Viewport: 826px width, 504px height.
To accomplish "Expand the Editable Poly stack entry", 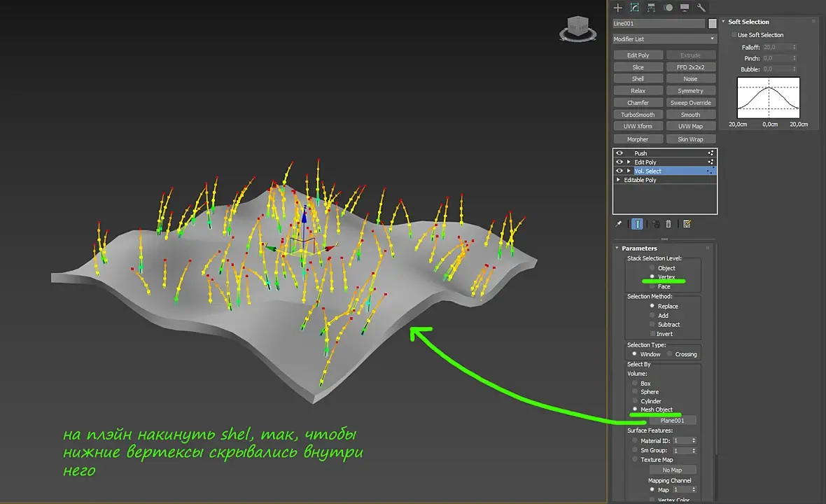I will pyautogui.click(x=618, y=180).
